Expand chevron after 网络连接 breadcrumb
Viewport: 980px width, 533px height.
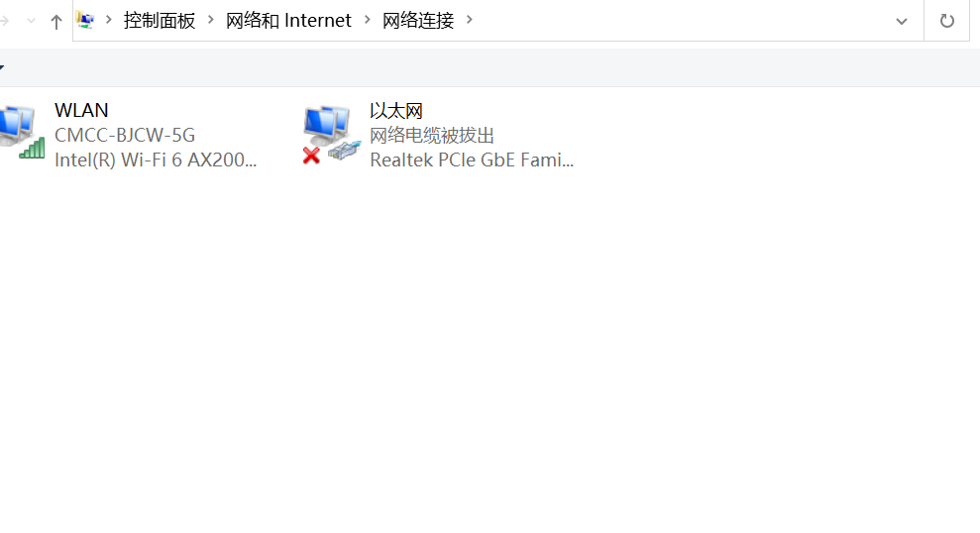pos(470,20)
